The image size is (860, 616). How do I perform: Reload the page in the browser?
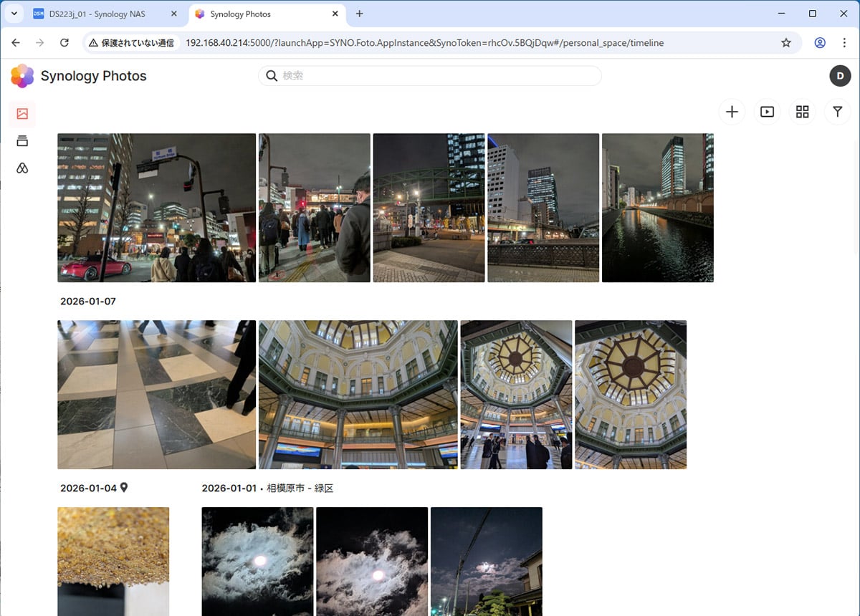[x=64, y=43]
